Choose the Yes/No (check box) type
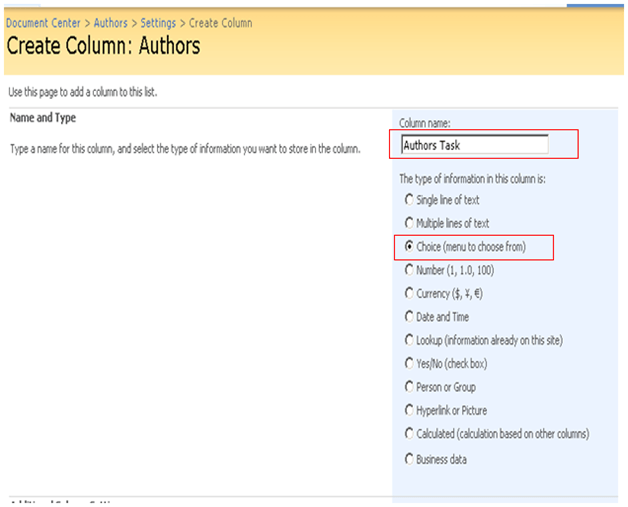Viewport: 628px width, 507px height. [x=408, y=363]
